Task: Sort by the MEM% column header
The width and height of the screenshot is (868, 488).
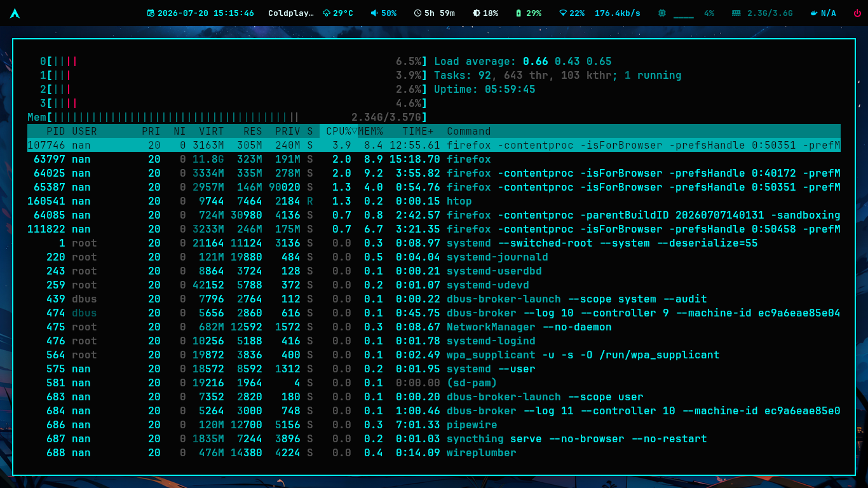Action: coord(370,131)
